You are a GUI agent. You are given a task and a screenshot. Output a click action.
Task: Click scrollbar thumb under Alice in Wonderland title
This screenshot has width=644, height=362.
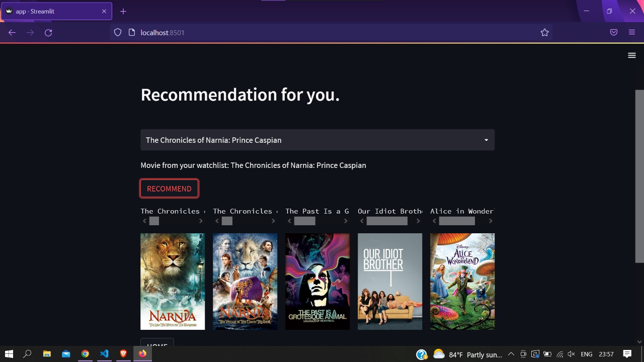point(457,221)
